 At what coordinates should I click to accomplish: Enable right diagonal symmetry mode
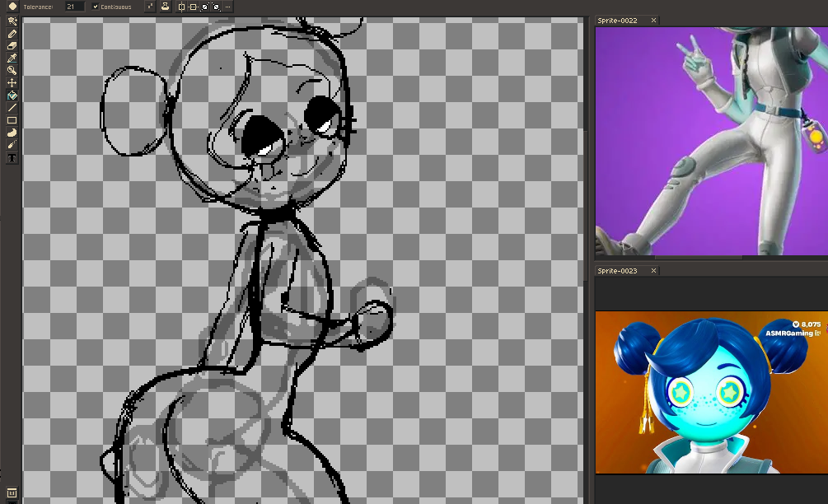tap(205, 7)
